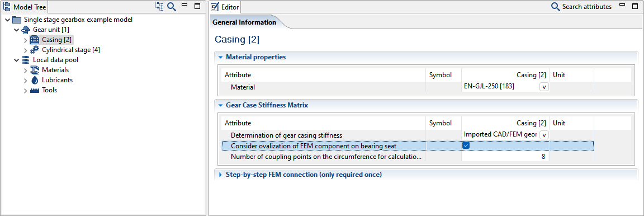Click the Lubricants droplet icon
The image size is (644, 216).
(35, 80)
